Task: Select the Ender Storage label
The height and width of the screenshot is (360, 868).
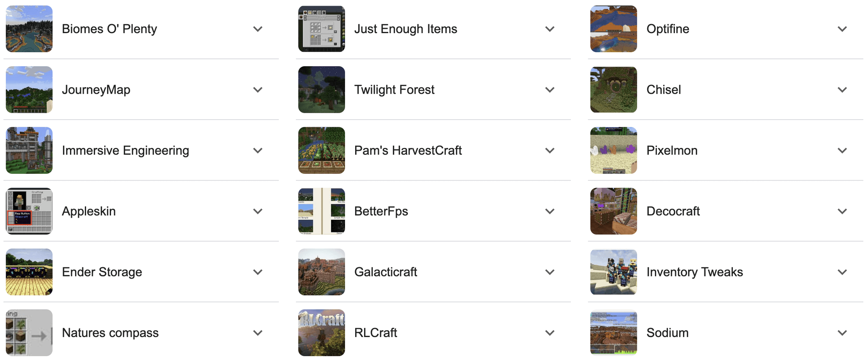Action: (102, 272)
